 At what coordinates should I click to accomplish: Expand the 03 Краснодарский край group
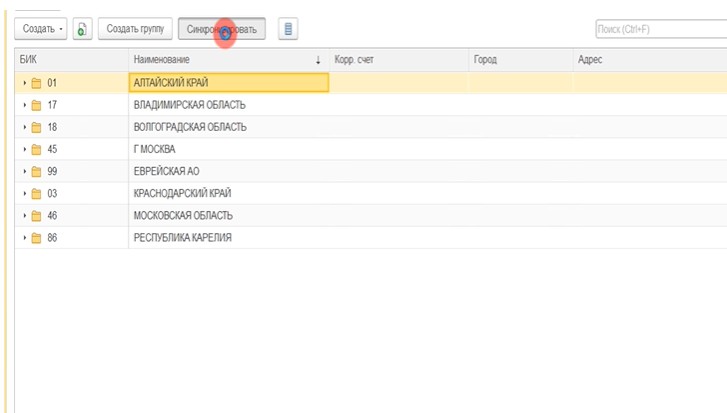tap(24, 193)
